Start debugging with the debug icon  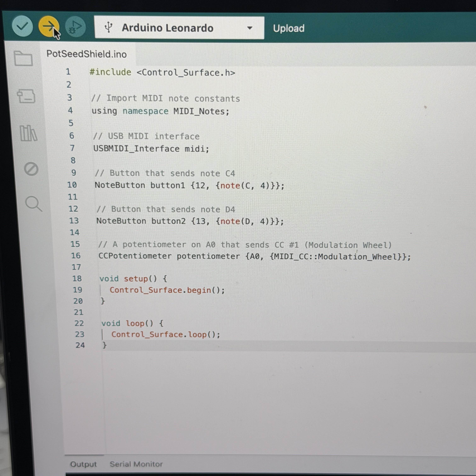(x=76, y=27)
